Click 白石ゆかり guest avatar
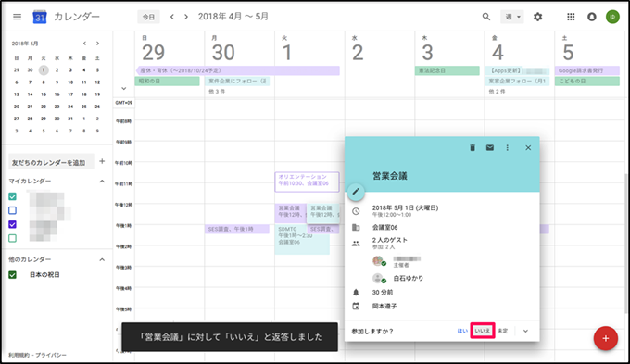Image resolution: width=630 pixels, height=364 pixels. 378,279
